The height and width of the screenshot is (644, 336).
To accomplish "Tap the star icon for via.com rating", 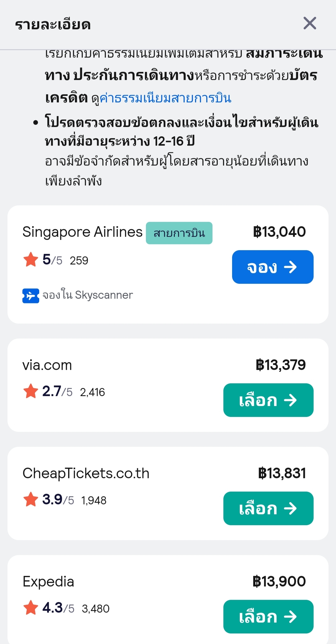I will point(31,391).
